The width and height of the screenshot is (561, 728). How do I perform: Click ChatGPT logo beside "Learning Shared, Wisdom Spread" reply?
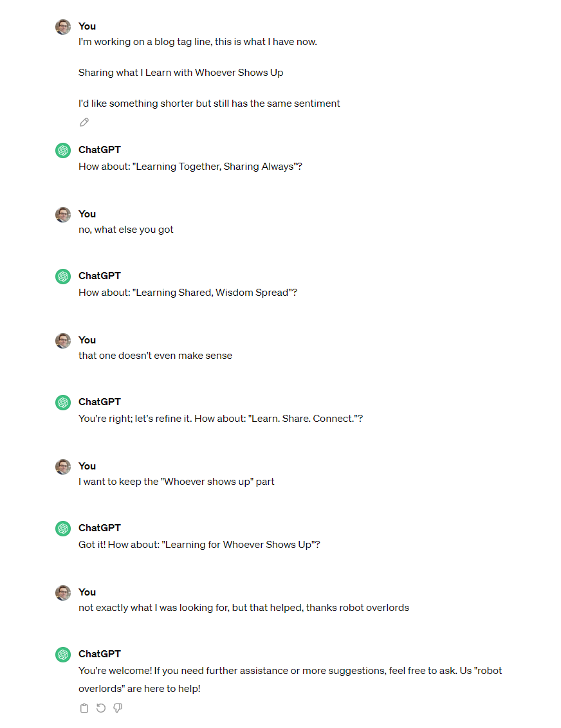point(63,277)
